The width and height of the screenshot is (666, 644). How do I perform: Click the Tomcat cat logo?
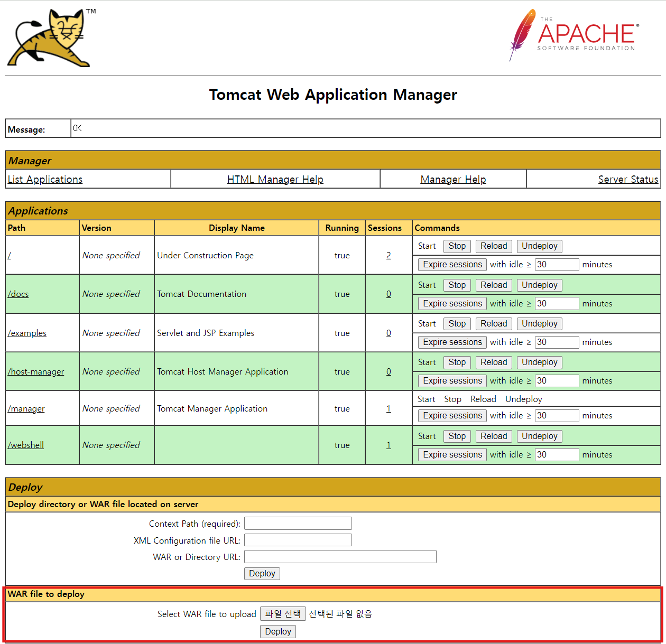[51, 38]
